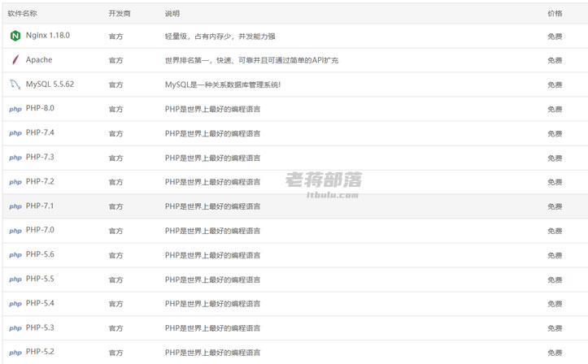588x364 pixels.
Task: Select the PHP-5.3 name text
Action: pos(40,327)
